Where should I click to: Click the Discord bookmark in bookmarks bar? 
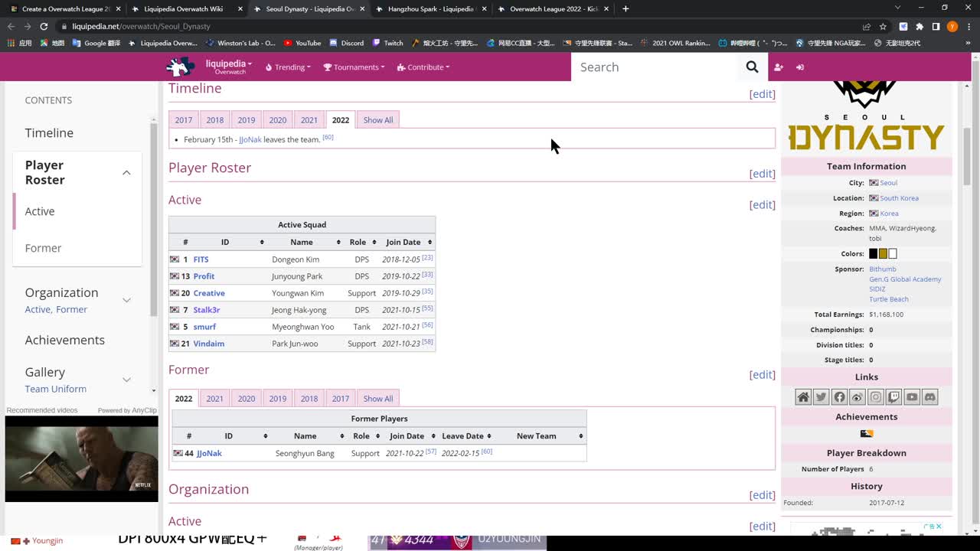pyautogui.click(x=347, y=43)
